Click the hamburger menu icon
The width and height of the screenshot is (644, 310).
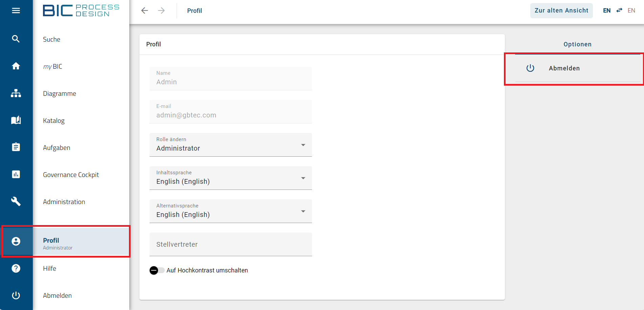(16, 10)
